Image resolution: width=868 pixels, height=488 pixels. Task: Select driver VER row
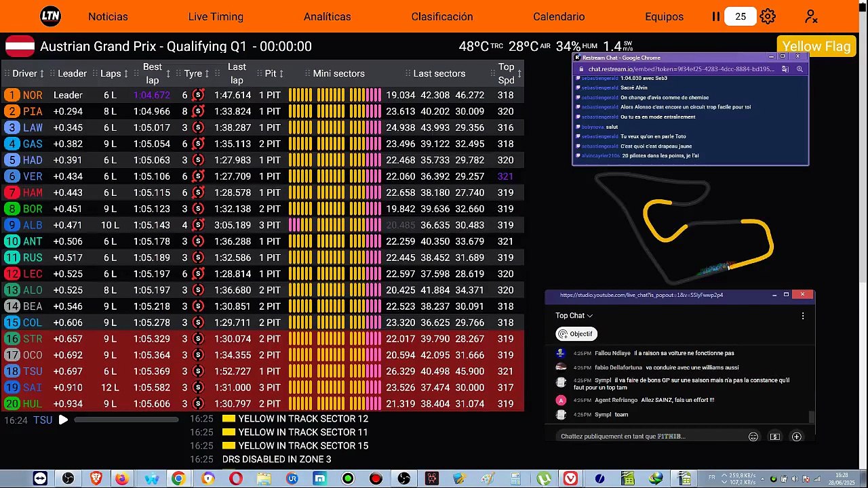point(262,176)
